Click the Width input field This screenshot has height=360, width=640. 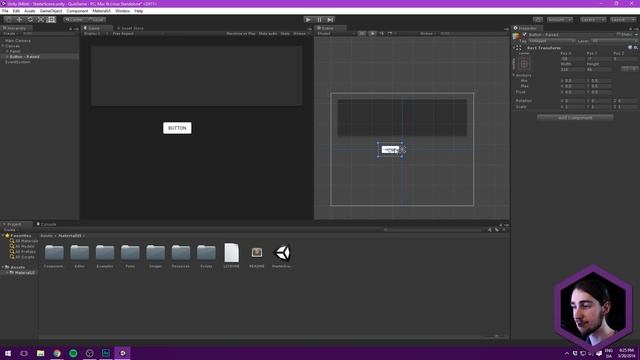click(x=572, y=69)
